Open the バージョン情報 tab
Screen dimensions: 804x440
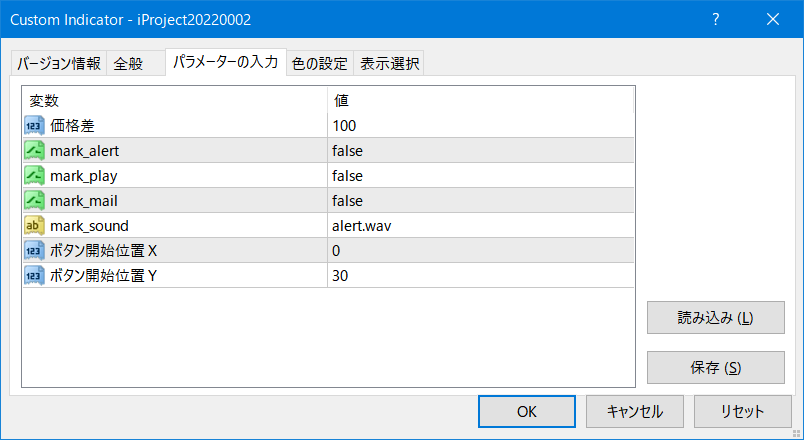[x=58, y=64]
